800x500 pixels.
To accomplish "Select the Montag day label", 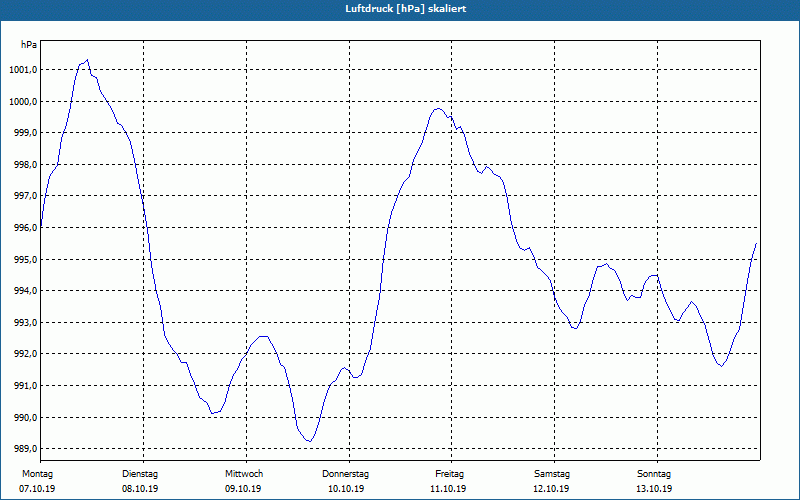I will pyautogui.click(x=37, y=474).
